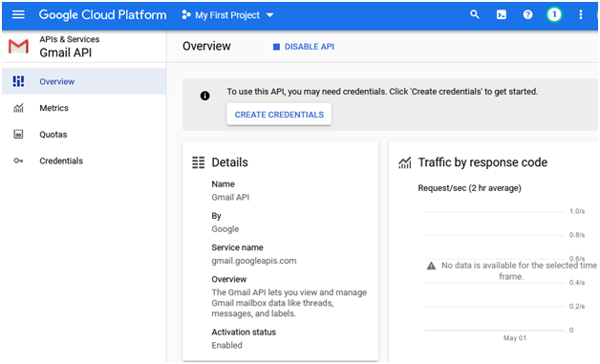Viewport: 600px width, 364px height.
Task: Click the warning triangle icon in the chart
Action: tap(431, 266)
